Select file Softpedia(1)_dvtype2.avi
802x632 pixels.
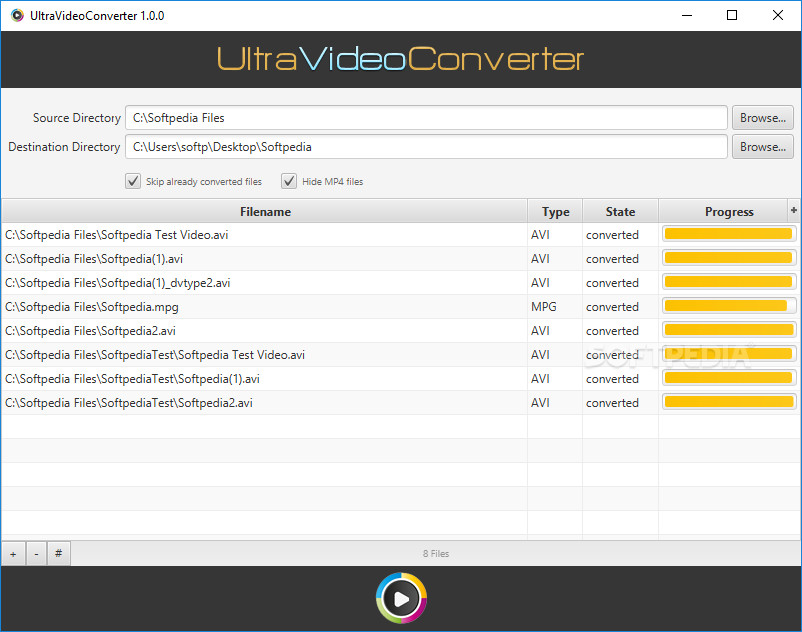[x=400, y=283]
